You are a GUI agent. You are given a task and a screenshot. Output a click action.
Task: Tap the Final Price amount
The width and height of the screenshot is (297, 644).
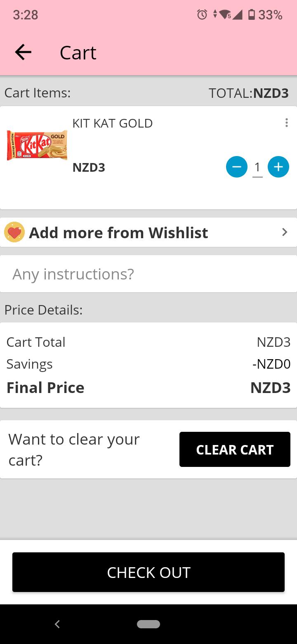271,388
